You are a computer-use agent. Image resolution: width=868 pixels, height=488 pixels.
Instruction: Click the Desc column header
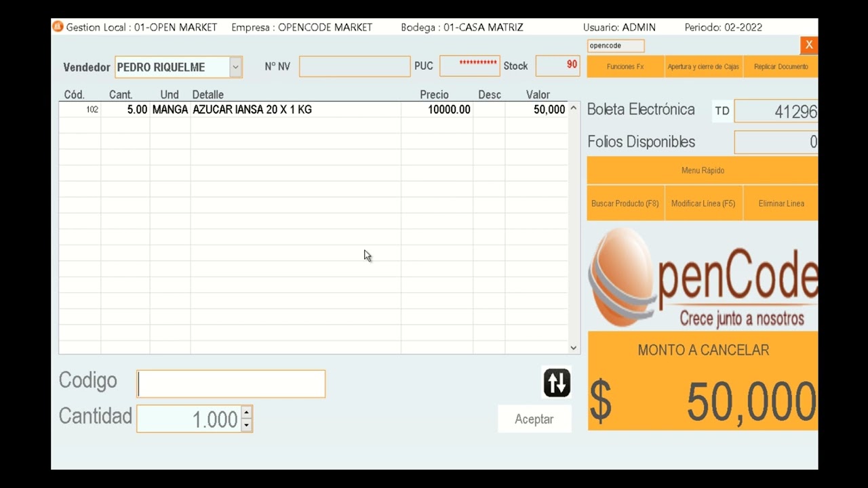(490, 95)
